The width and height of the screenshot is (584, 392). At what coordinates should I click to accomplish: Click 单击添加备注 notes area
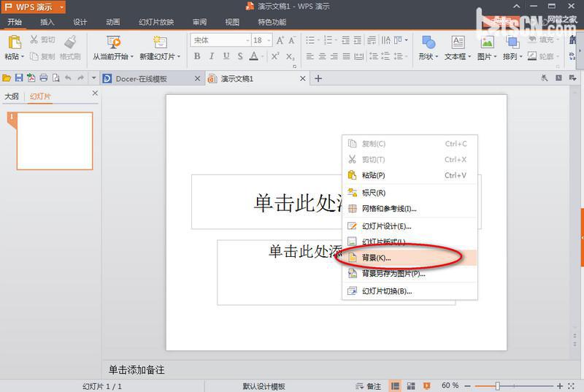[137, 369]
